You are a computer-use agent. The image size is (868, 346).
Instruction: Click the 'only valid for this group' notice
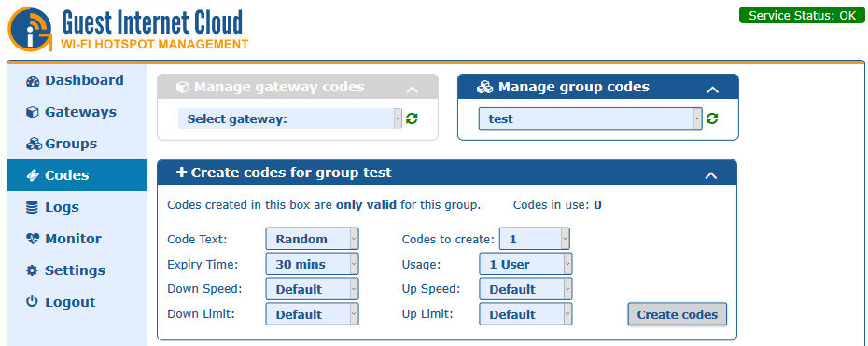[324, 205]
